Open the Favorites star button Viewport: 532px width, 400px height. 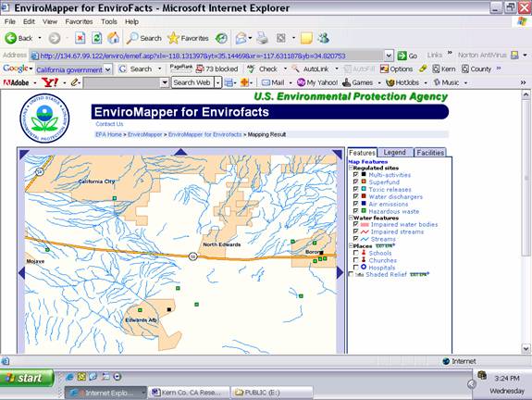[x=188, y=38]
